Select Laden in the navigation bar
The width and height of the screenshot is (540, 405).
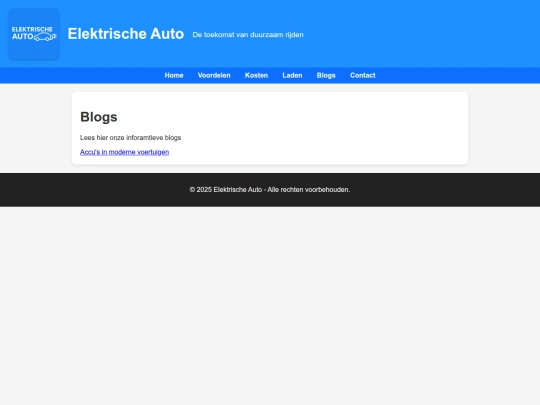point(292,75)
